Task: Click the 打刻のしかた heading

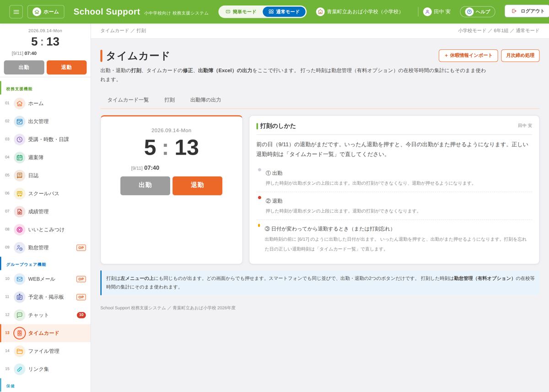Action: tap(278, 126)
